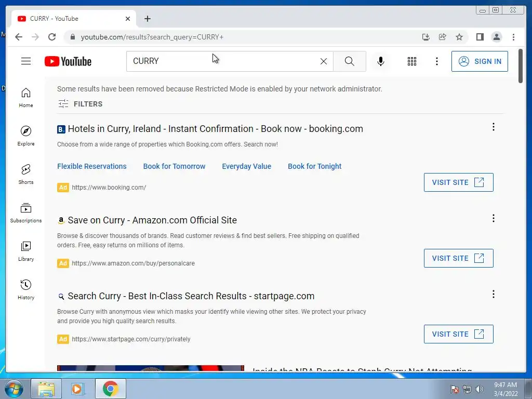Open options menu for Amazon ad
The height and width of the screenshot is (399, 532).
point(494,218)
